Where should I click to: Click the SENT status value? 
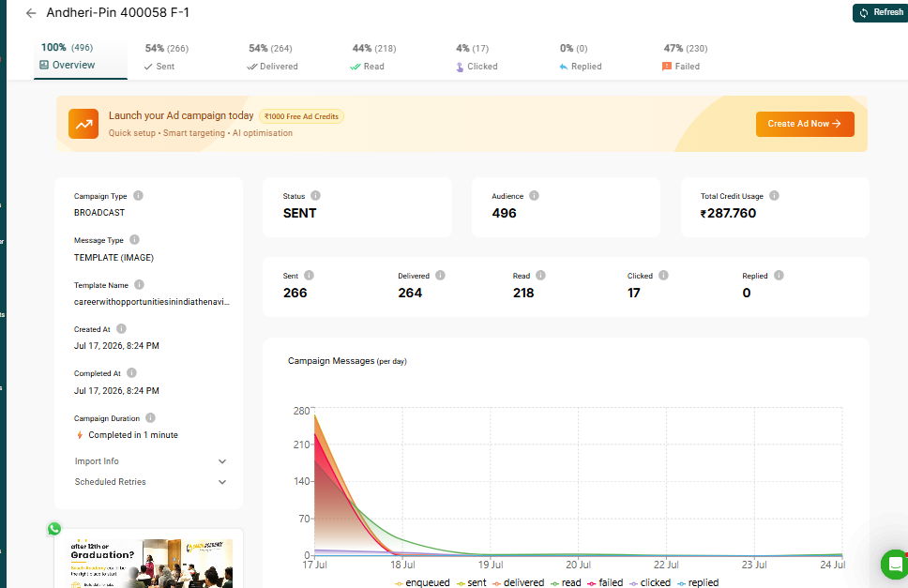299,213
